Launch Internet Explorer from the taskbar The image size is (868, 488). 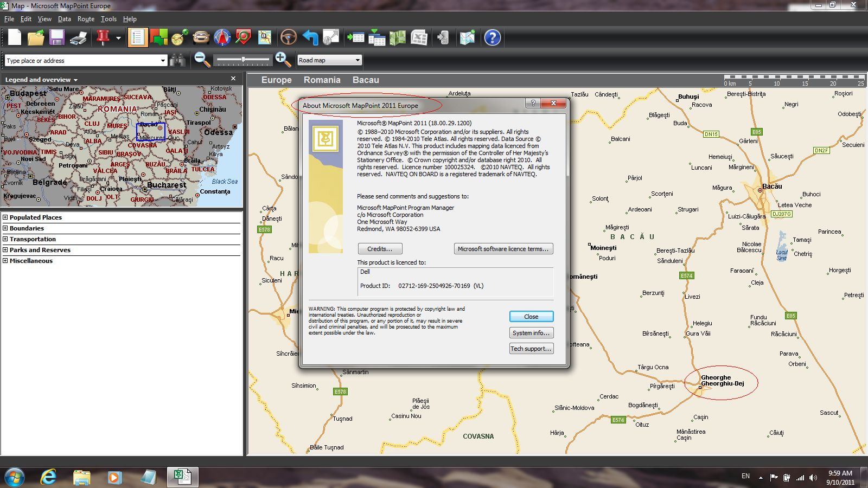pos(49,477)
